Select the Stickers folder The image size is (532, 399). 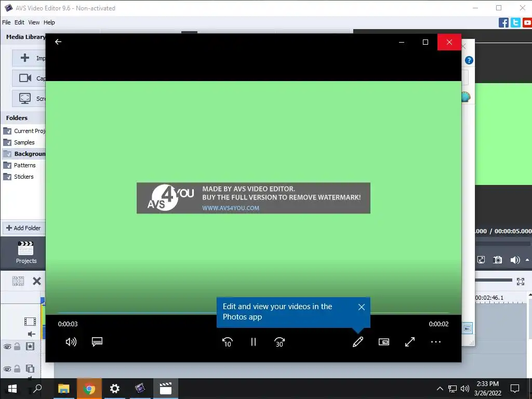click(18, 177)
